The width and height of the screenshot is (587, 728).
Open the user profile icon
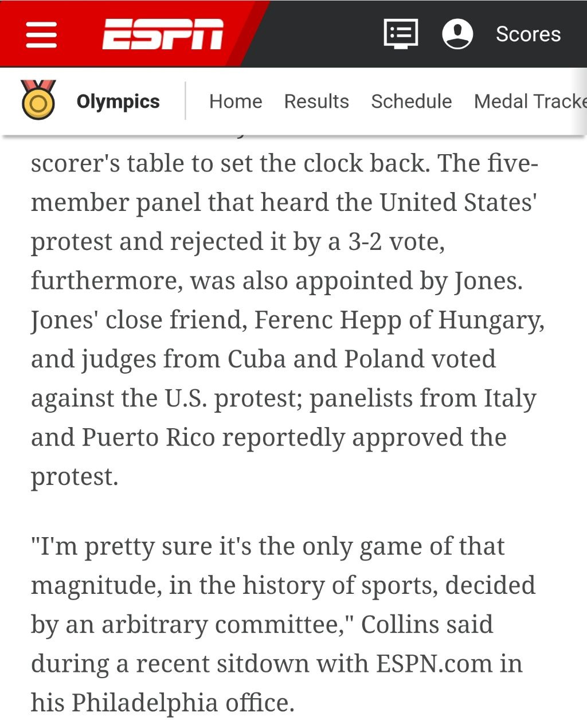coord(457,34)
